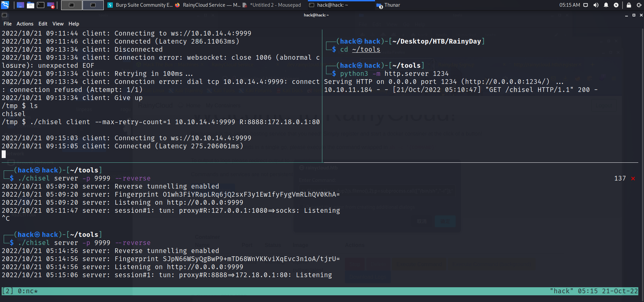This screenshot has width=644, height=302.
Task: Lock the screen via padlock icon
Action: 629,5
